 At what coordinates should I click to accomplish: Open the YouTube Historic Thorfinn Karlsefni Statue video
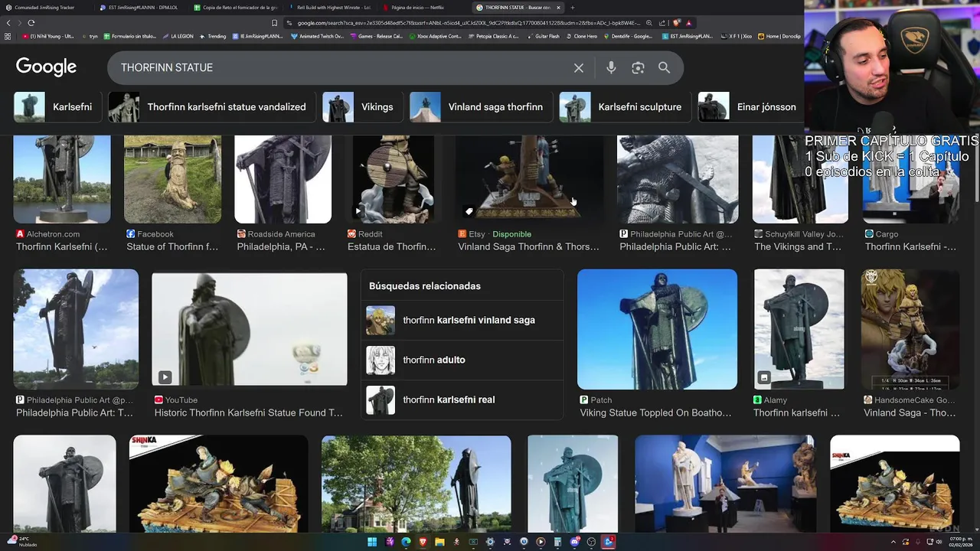249,329
